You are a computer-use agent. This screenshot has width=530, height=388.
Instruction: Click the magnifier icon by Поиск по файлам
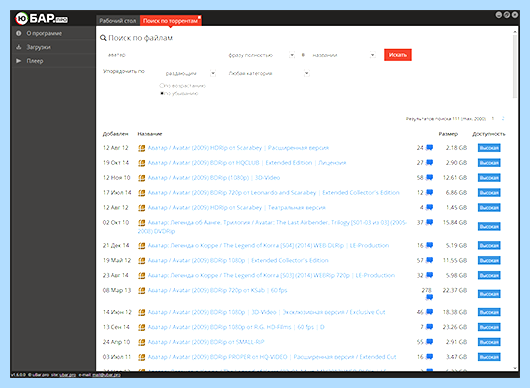(103, 38)
